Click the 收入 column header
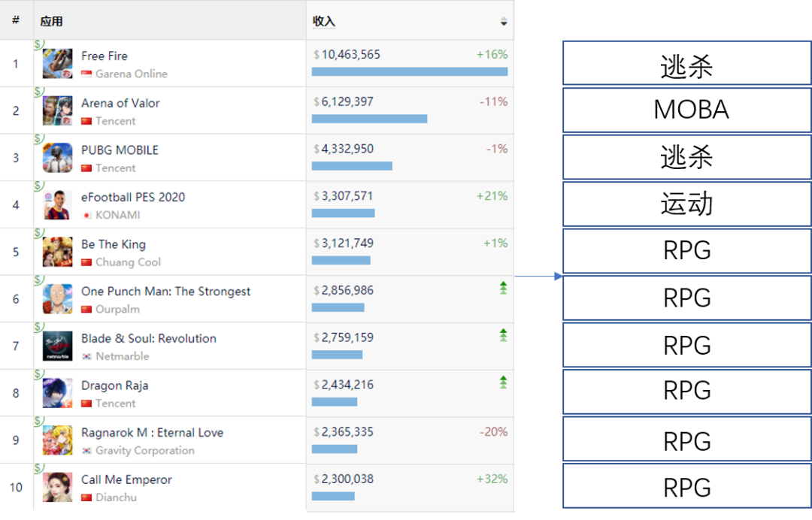The width and height of the screenshot is (812, 520). coord(323,21)
